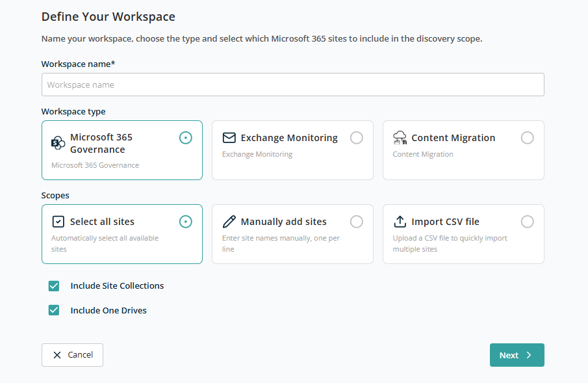This screenshot has height=383, width=588.
Task: Click the upload icon for Import CSV file
Action: click(400, 222)
